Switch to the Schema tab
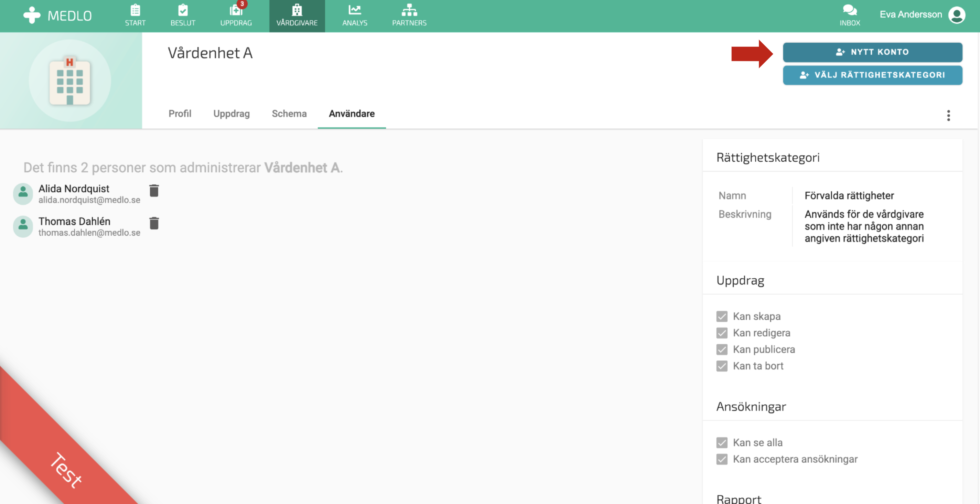This screenshot has width=980, height=504. point(289,114)
